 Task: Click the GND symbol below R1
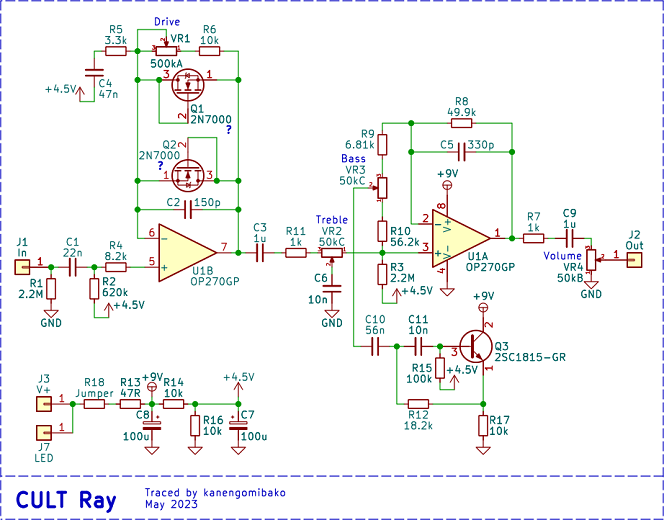[51, 314]
